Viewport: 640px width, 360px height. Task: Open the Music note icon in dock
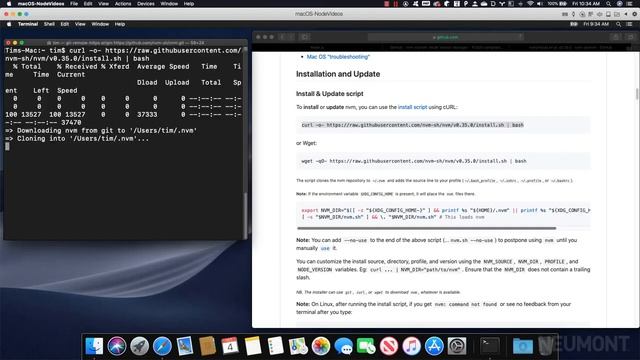pyautogui.click(x=411, y=346)
